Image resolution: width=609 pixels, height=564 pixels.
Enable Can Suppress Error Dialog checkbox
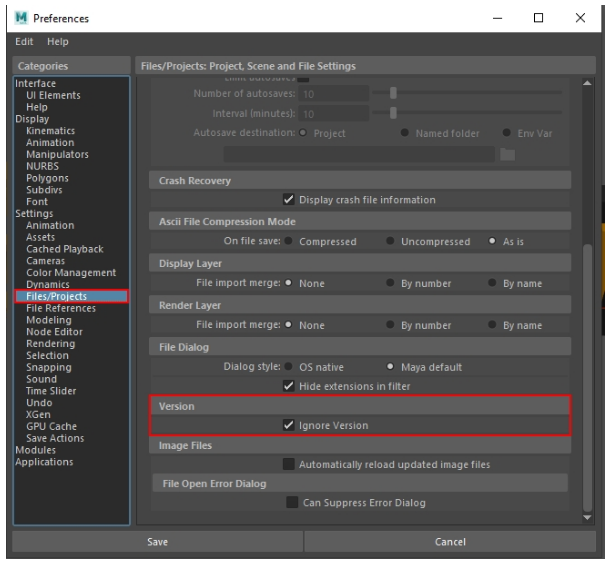292,502
